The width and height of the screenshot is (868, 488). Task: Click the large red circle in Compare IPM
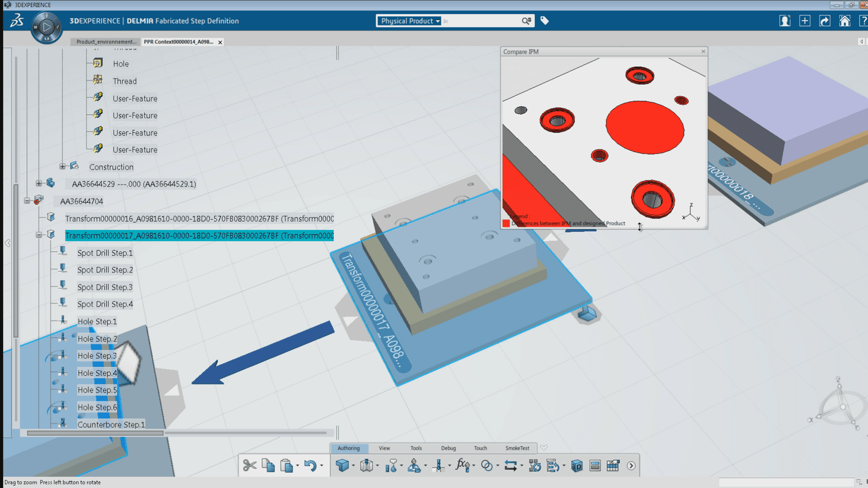click(645, 127)
